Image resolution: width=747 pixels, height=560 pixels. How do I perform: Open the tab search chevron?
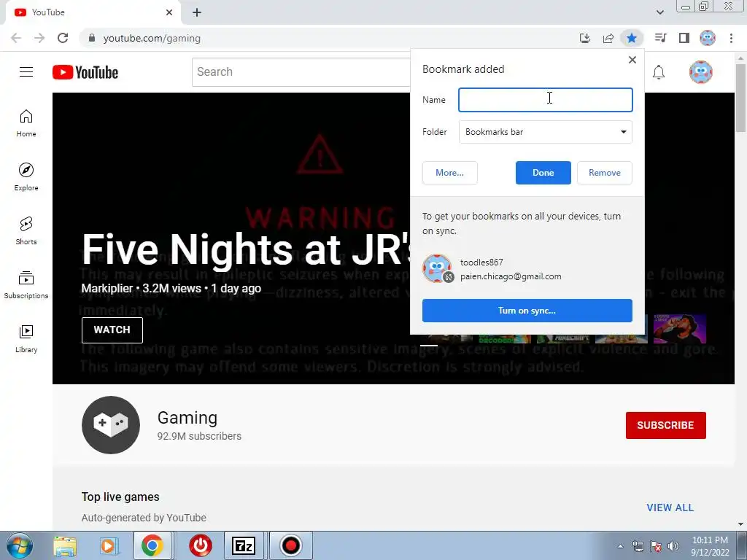(x=659, y=12)
